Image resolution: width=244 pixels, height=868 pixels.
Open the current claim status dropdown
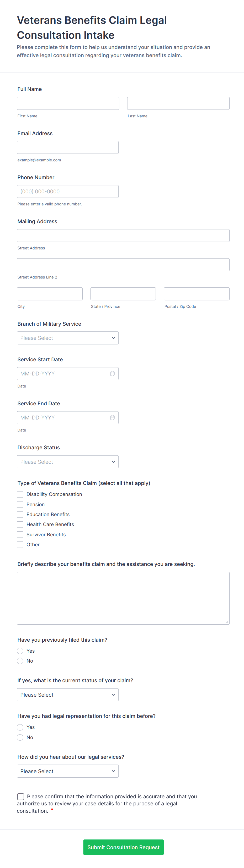click(x=67, y=695)
